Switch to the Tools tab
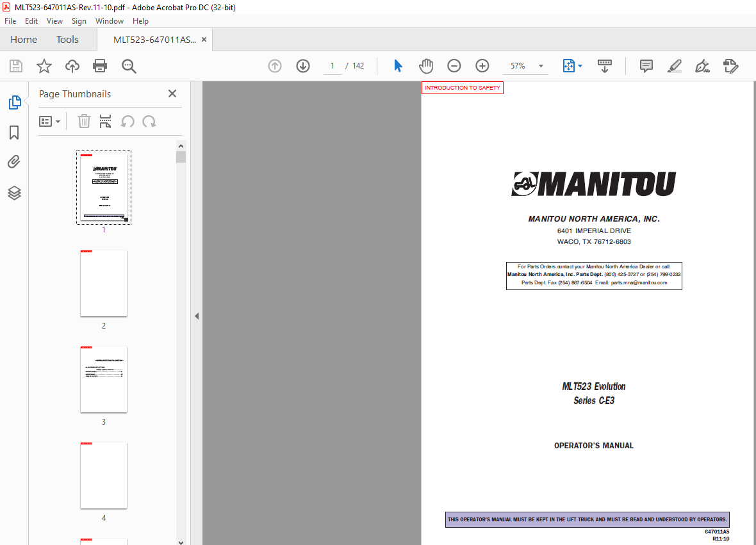 67,40
